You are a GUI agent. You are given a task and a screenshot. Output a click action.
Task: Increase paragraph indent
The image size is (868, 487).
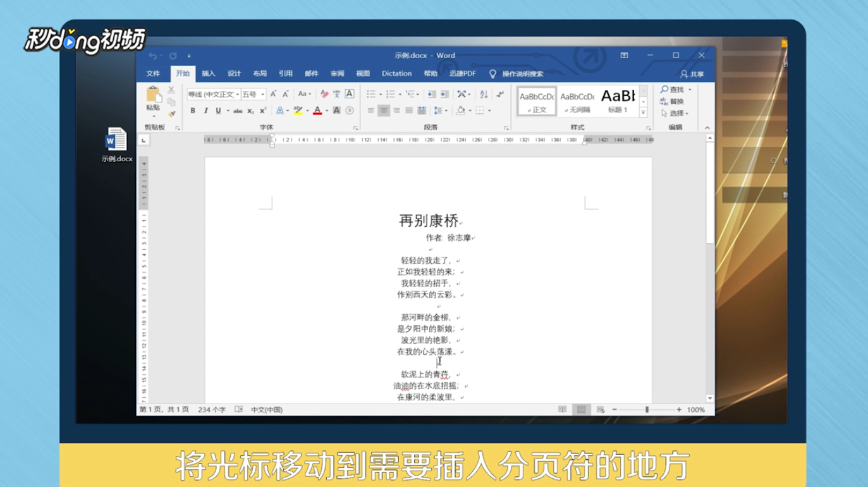[x=444, y=94]
